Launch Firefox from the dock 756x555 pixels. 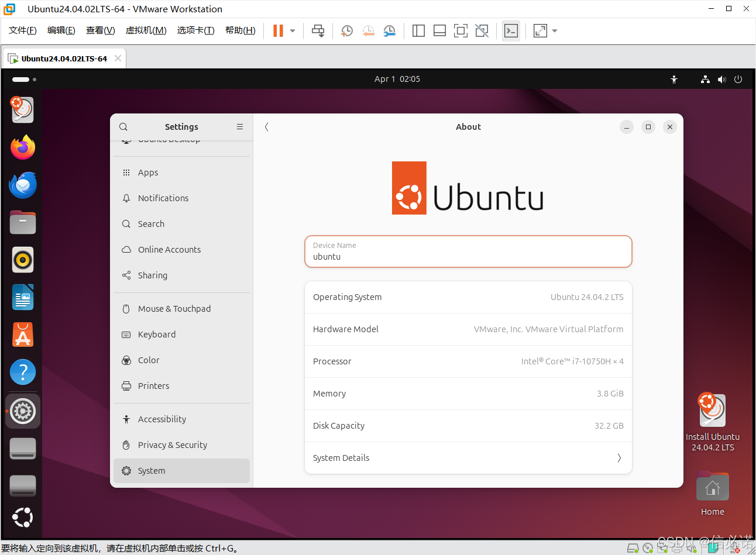pos(23,147)
